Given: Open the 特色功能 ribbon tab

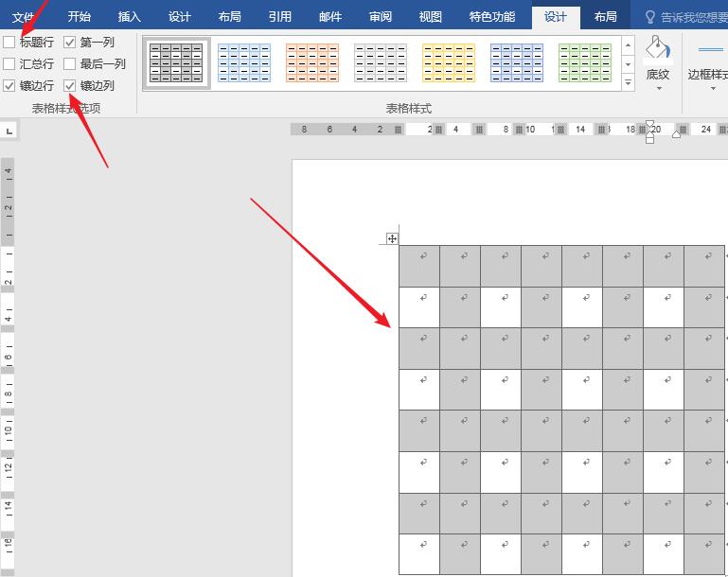Looking at the screenshot, I should tap(491, 17).
